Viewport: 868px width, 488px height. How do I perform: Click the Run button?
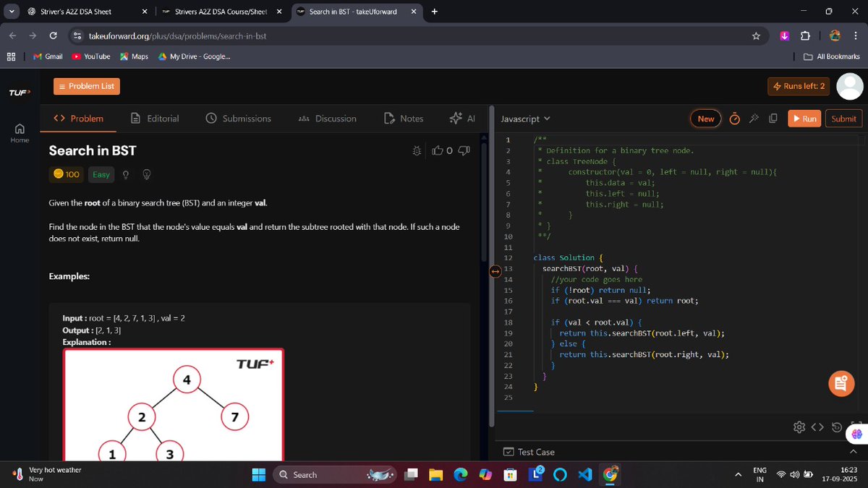click(x=804, y=119)
